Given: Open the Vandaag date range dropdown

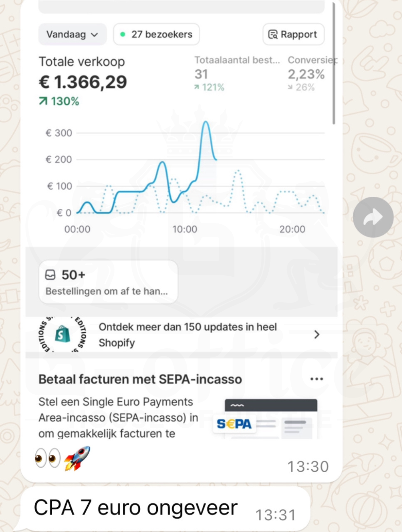Looking at the screenshot, I should coord(72,34).
